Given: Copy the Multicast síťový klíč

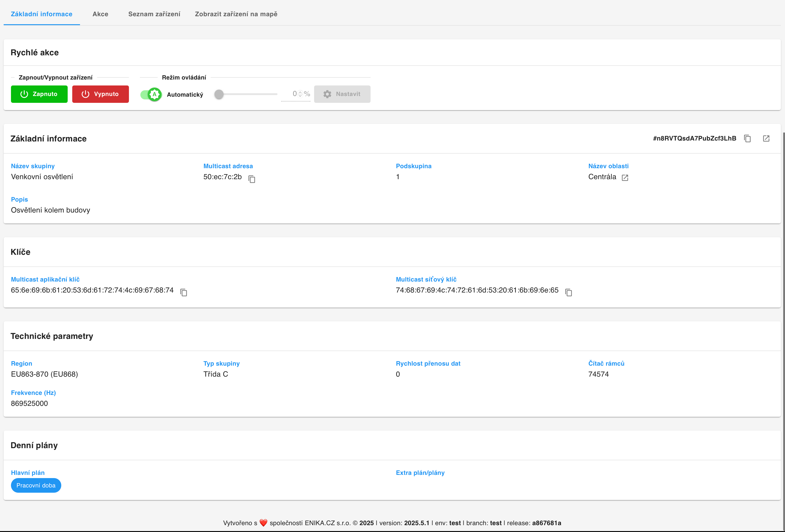Looking at the screenshot, I should [569, 292].
